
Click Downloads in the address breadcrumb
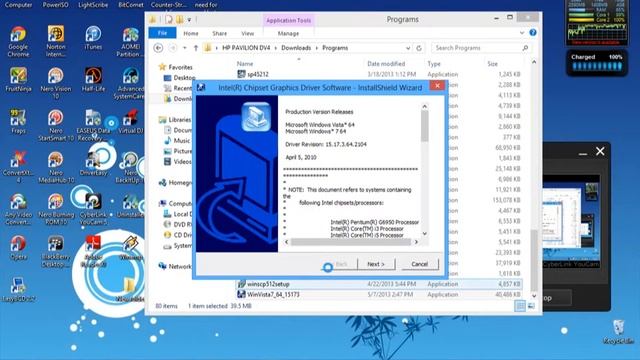296,48
